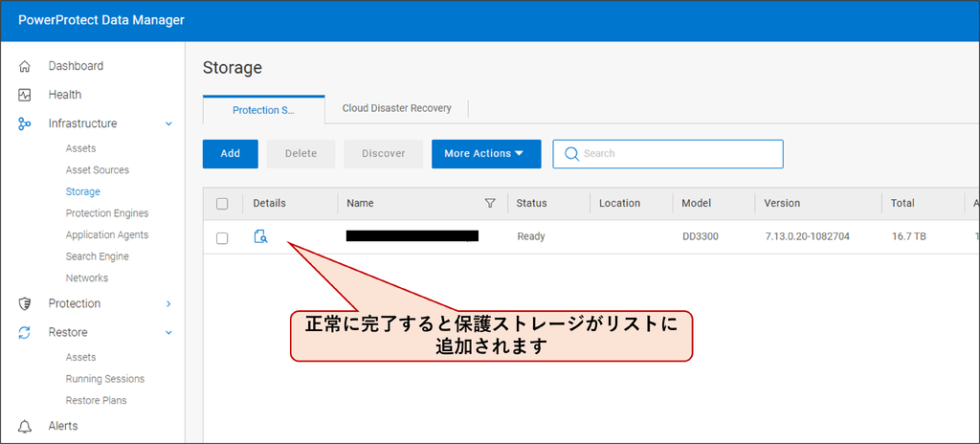Open Application Agents page

[107, 235]
